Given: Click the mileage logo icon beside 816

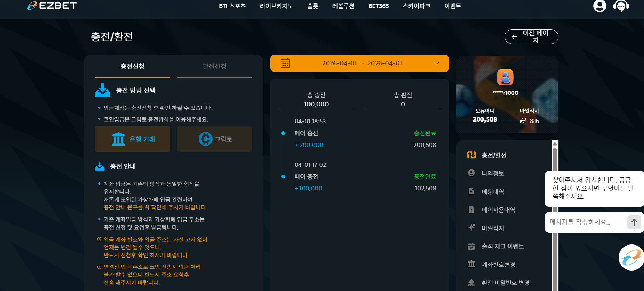Looking at the screenshot, I should (523, 121).
